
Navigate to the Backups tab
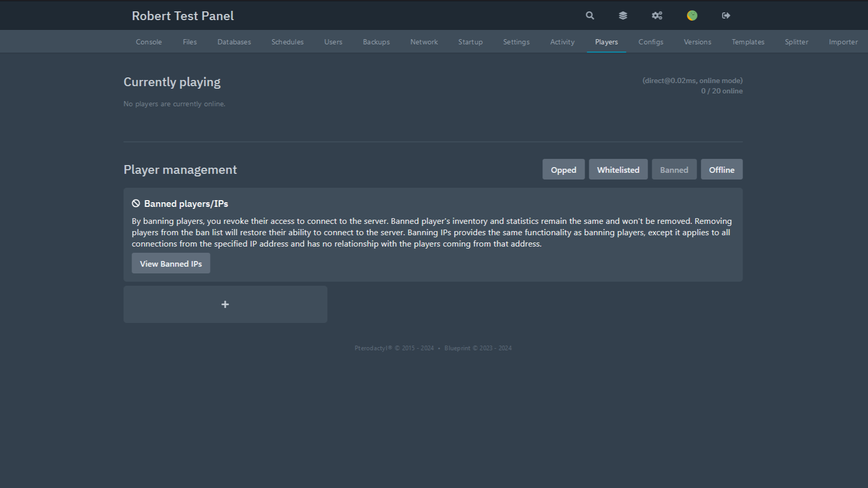click(376, 42)
